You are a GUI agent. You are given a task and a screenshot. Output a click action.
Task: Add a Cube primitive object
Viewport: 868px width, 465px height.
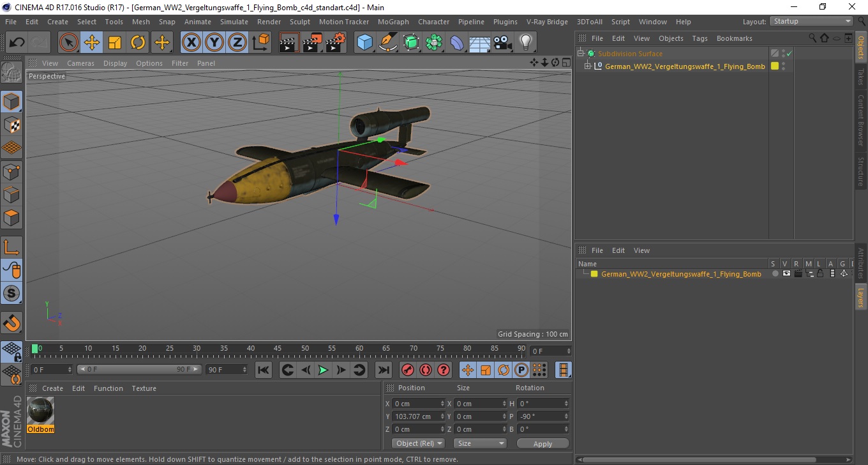click(364, 43)
